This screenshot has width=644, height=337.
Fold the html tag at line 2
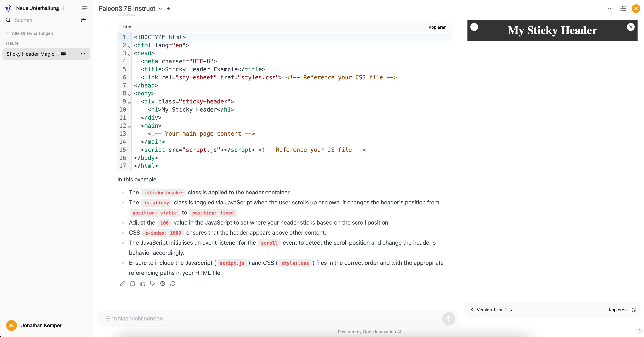[129, 47]
